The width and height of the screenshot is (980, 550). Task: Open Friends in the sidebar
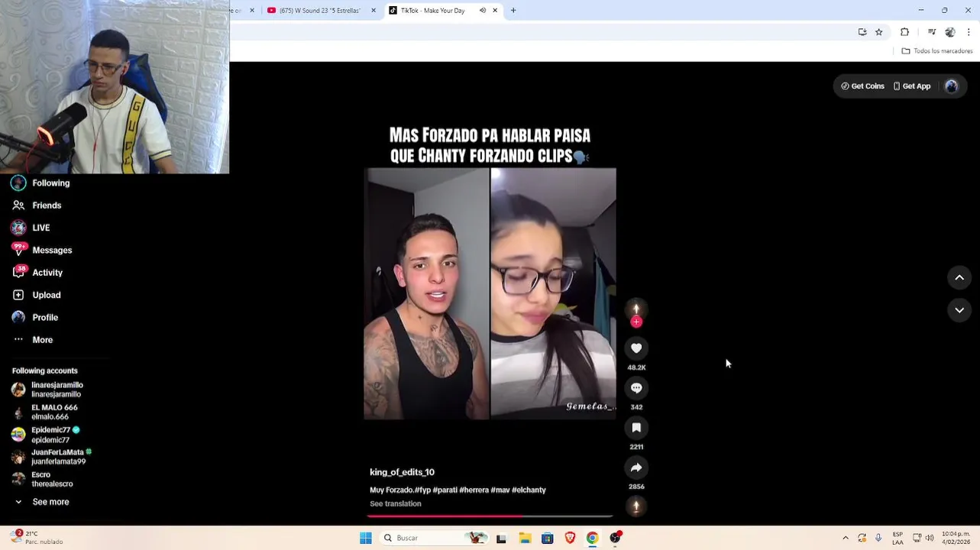tap(37, 205)
